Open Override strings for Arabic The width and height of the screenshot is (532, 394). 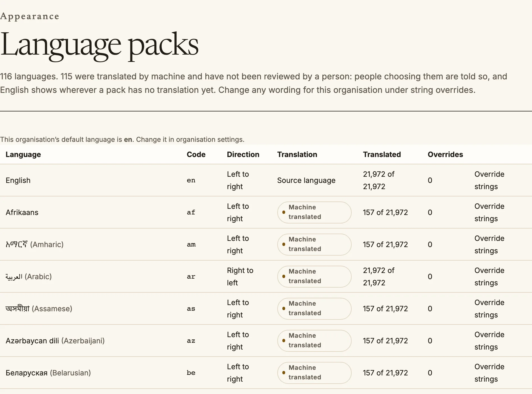click(489, 277)
